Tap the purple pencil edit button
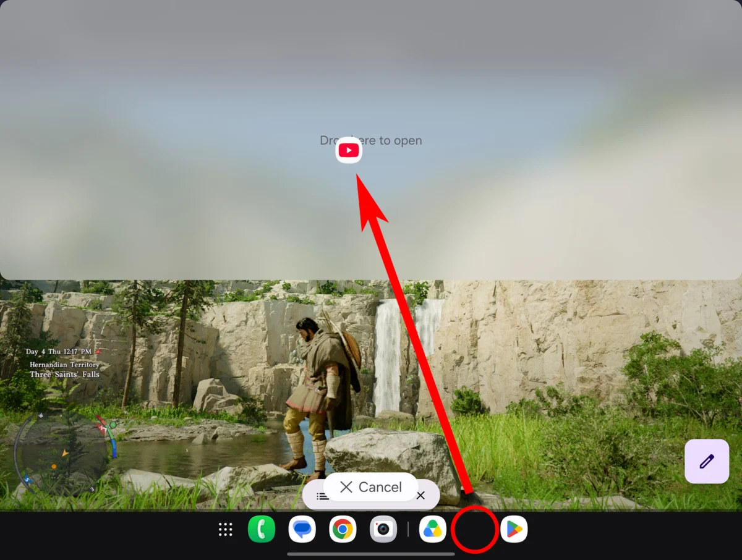Viewport: 742px width, 560px height. [x=707, y=461]
